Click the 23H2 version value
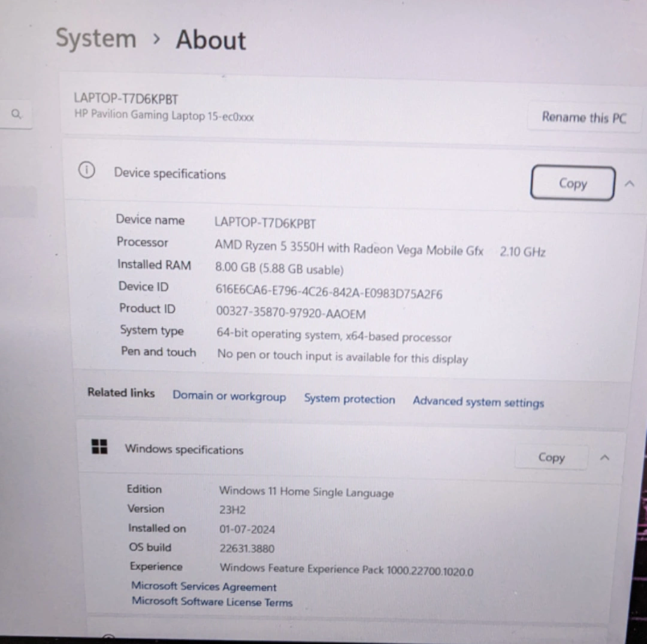This screenshot has height=644, width=647. (232, 510)
